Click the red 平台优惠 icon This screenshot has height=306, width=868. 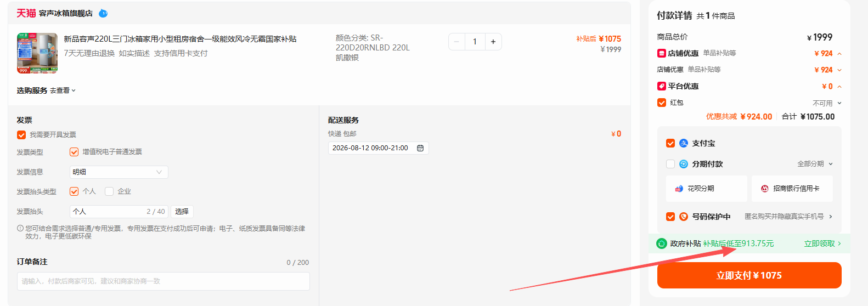[662, 86]
